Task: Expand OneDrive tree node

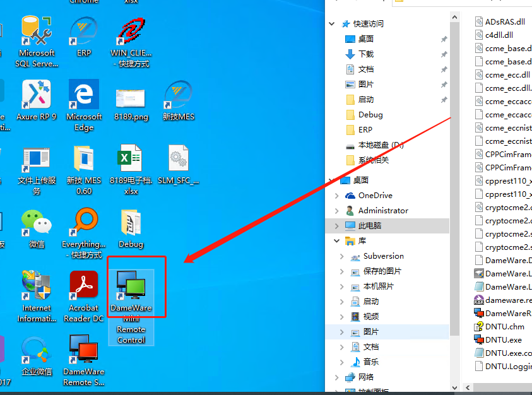Action: tap(336, 196)
